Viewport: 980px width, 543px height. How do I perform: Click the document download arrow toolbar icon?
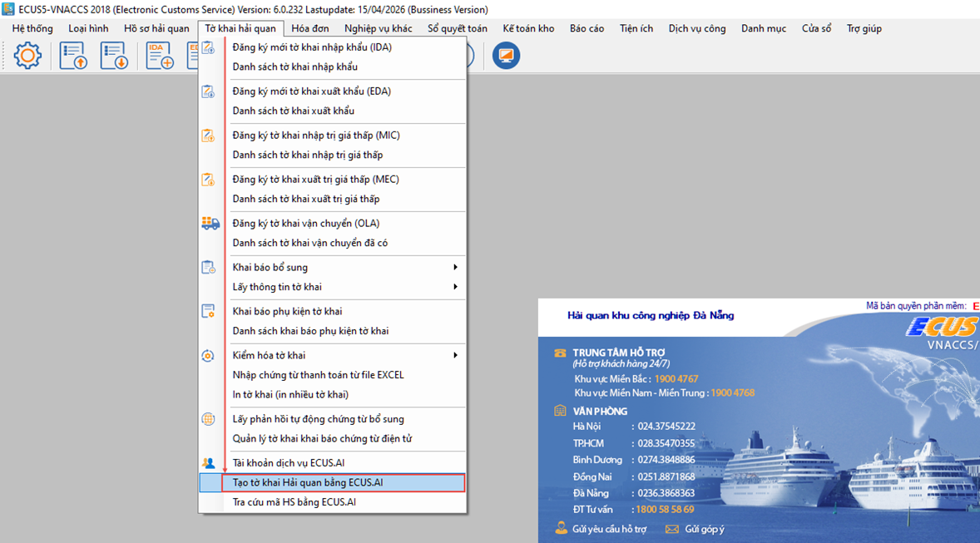pos(114,56)
